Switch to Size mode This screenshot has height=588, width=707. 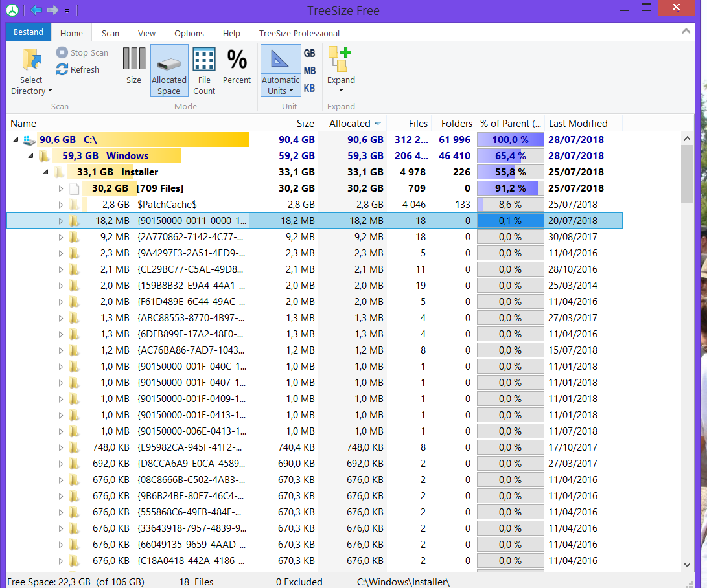(133, 66)
